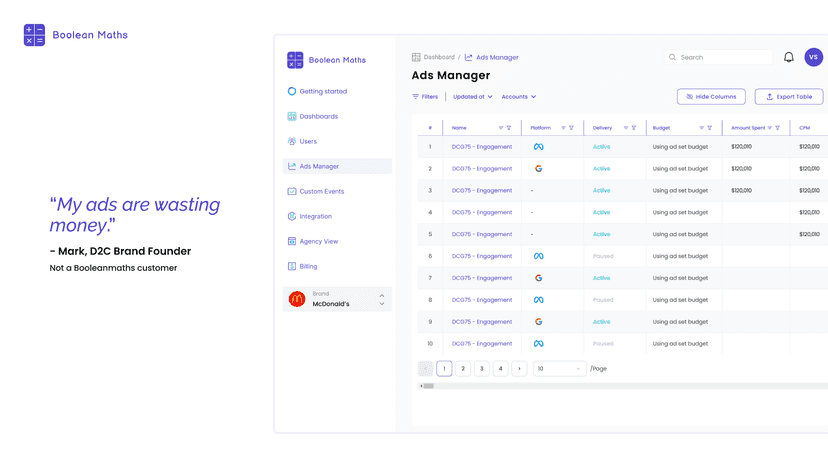Click the Google platform icon in row 9
The image size is (828, 466).
click(538, 322)
